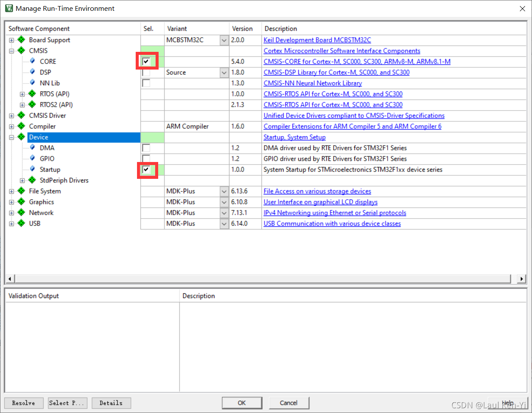Click the Graphics green diamond icon

point(21,202)
